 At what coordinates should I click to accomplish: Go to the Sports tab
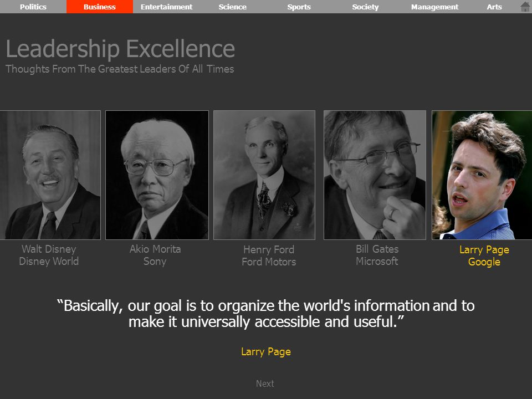click(x=299, y=7)
